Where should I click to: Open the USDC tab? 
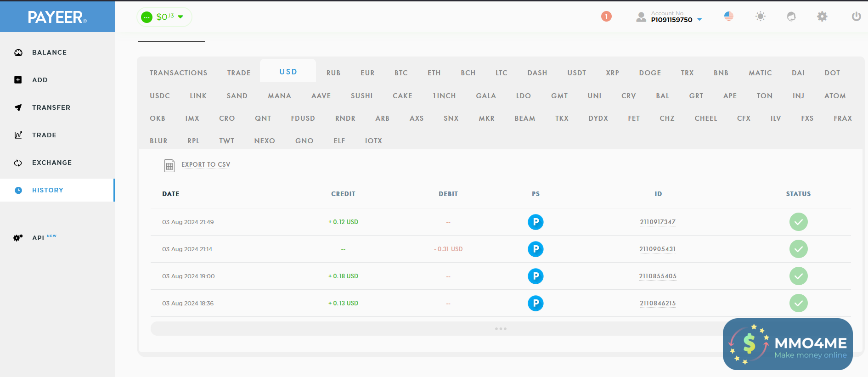coord(160,96)
